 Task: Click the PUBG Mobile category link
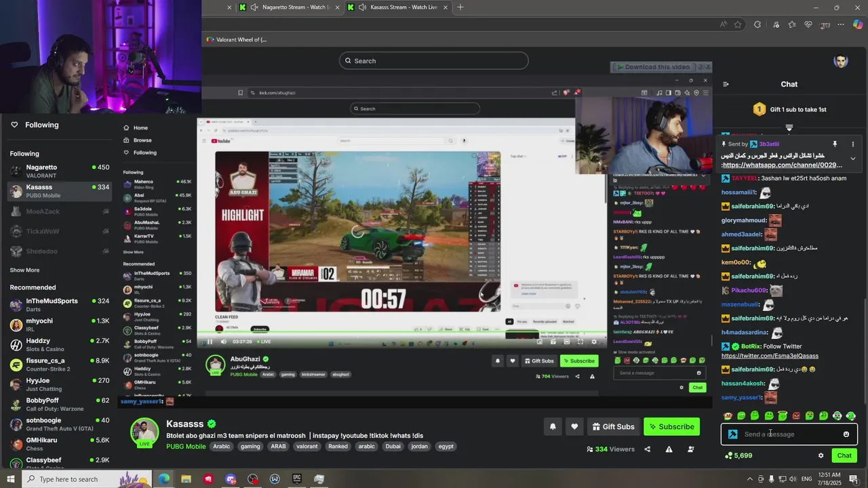[x=186, y=447]
